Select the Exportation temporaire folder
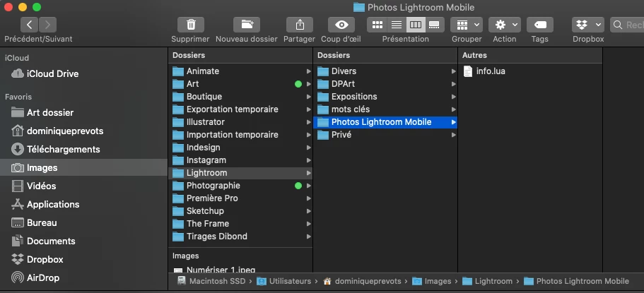Image resolution: width=644 pixels, height=293 pixels. [240, 109]
